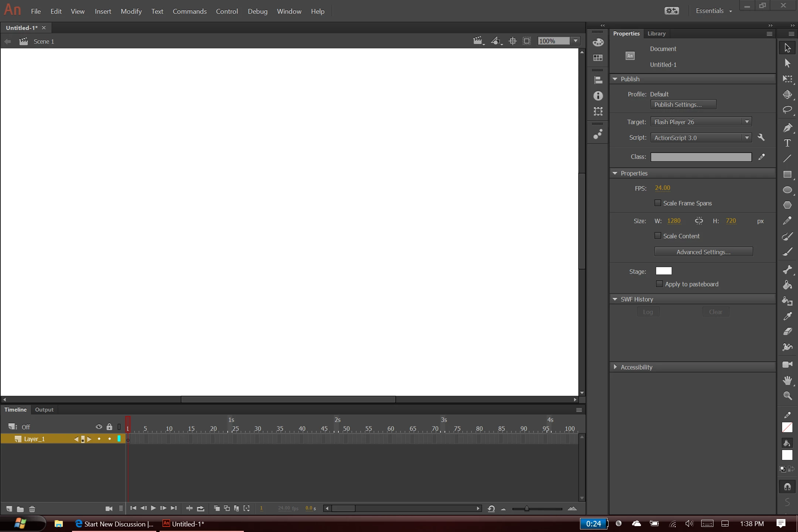Enable Scale Frame Spans checkbox

(658, 203)
